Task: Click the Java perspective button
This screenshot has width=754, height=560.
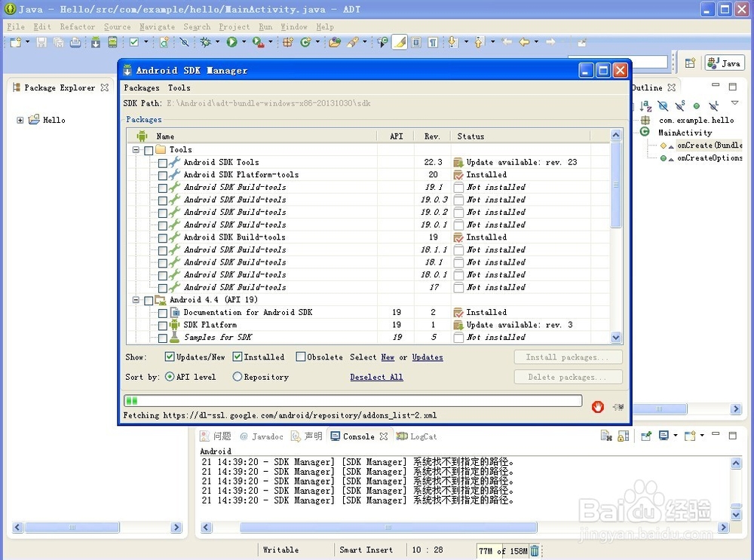Action: (725, 63)
